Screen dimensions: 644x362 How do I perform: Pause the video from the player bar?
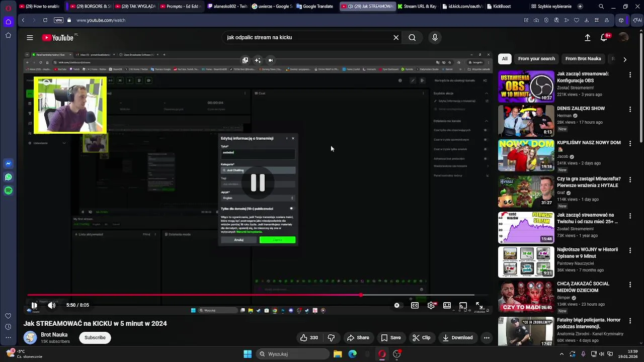pos(34,305)
